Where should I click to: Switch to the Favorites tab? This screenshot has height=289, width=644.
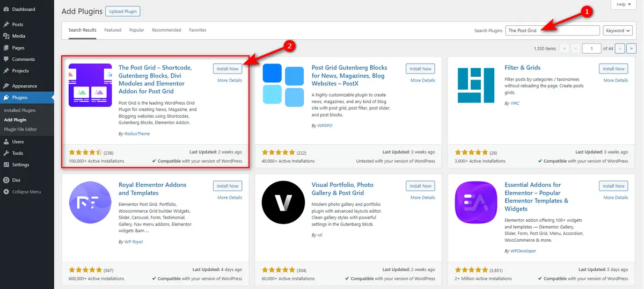click(197, 30)
